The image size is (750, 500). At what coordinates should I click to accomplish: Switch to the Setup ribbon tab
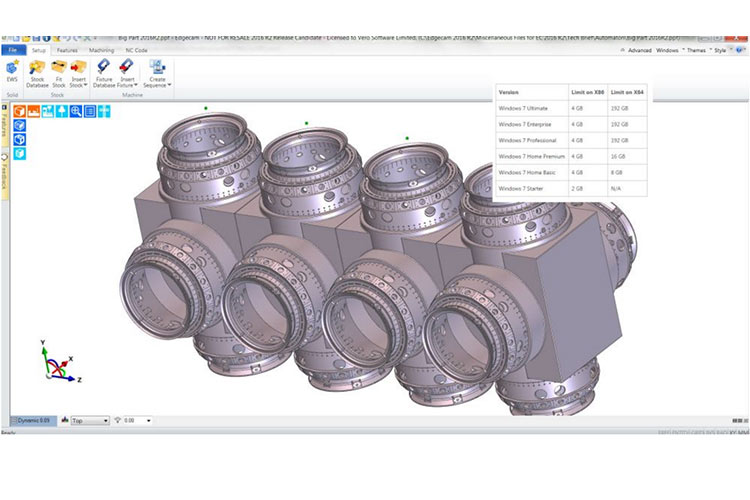click(x=39, y=50)
